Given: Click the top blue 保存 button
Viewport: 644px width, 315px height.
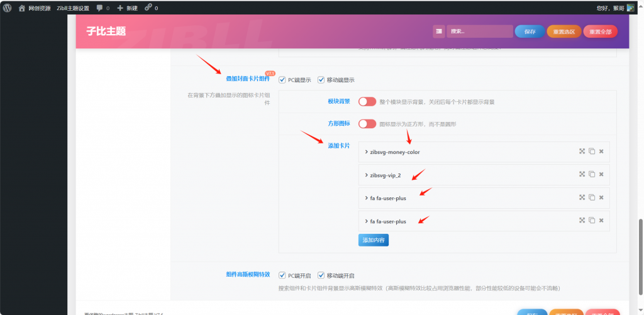Looking at the screenshot, I should click(x=530, y=31).
